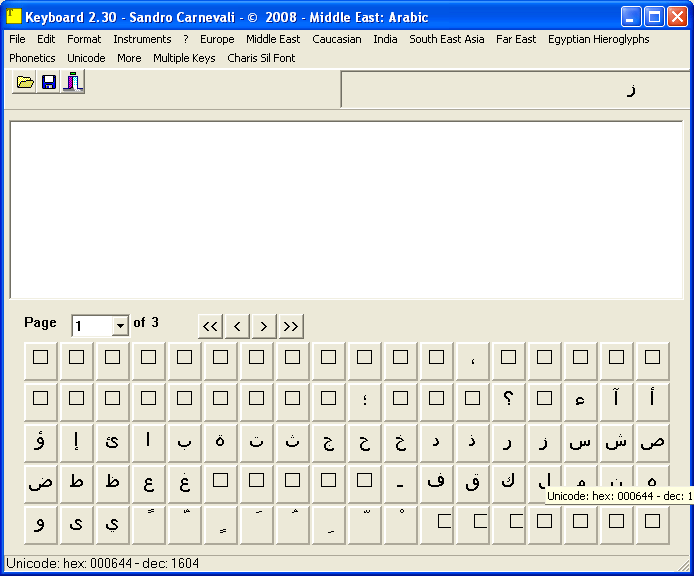
Task: Click the colorful third toolbar icon
Action: (x=73, y=82)
